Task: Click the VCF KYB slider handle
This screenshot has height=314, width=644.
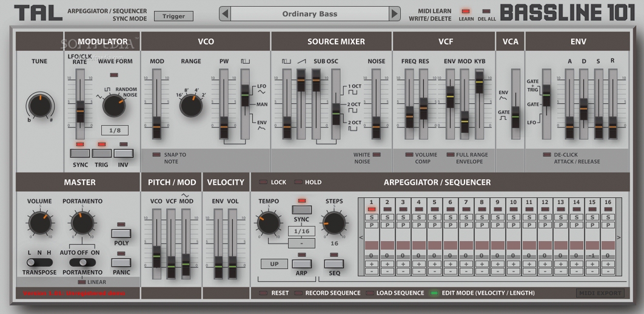Action: click(479, 81)
